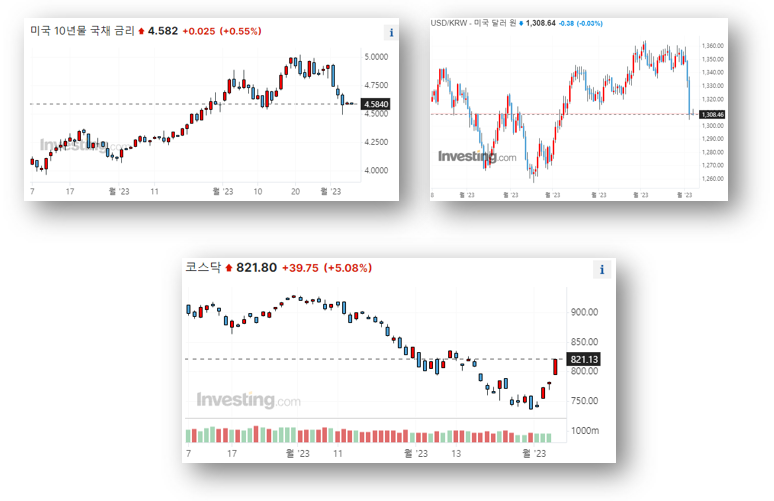Click the 4.5840 current price label
This screenshot has height=501, width=774.
click(378, 104)
